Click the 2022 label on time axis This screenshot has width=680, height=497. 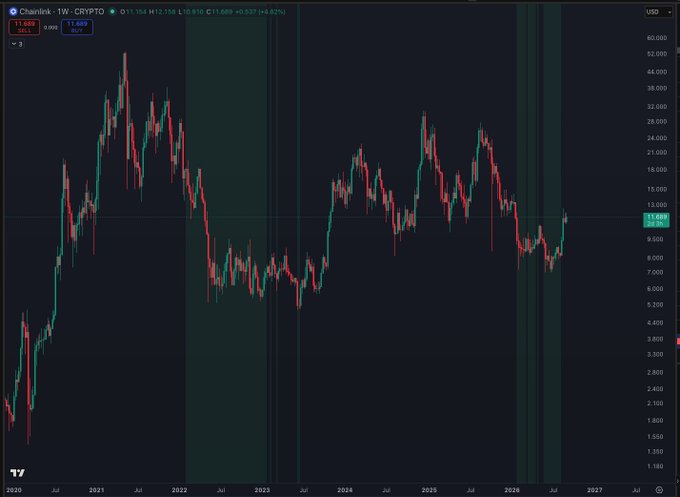click(180, 490)
